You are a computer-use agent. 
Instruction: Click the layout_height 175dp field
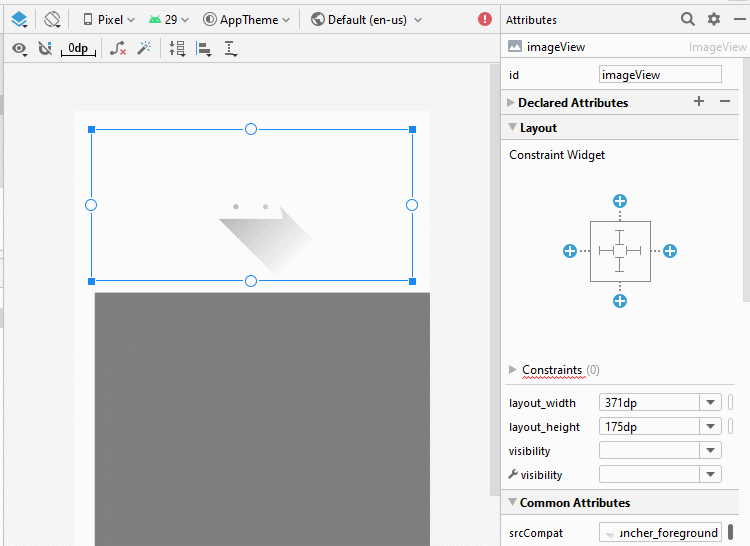point(649,426)
